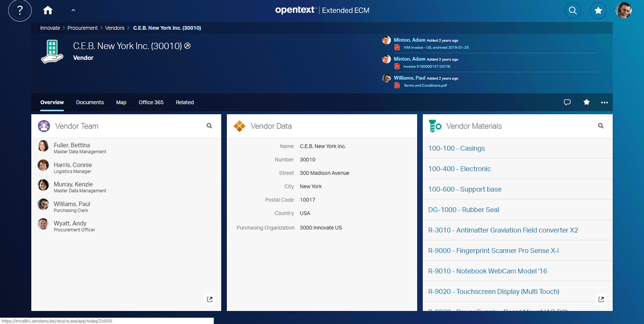The height and width of the screenshot is (324, 644).
Task: Switch to the Office 365 tab
Action: (151, 102)
